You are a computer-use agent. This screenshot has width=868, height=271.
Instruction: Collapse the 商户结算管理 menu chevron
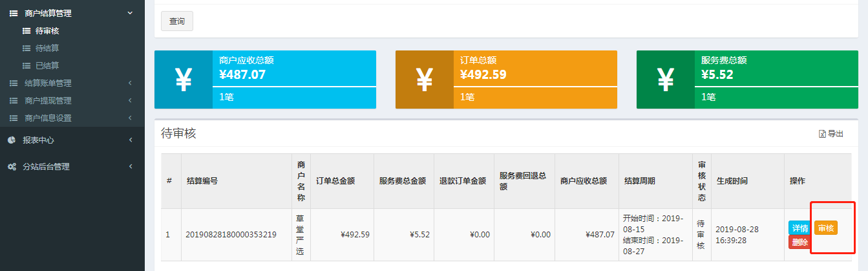130,13
